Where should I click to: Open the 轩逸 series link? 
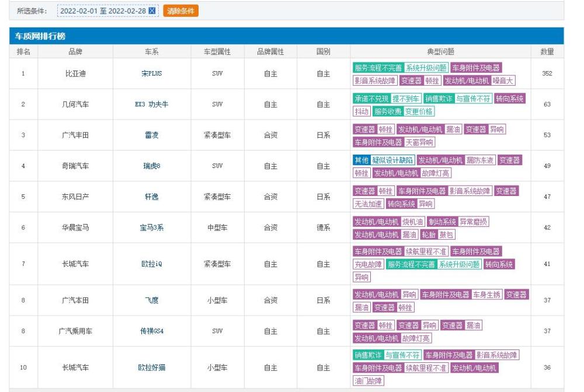(152, 197)
